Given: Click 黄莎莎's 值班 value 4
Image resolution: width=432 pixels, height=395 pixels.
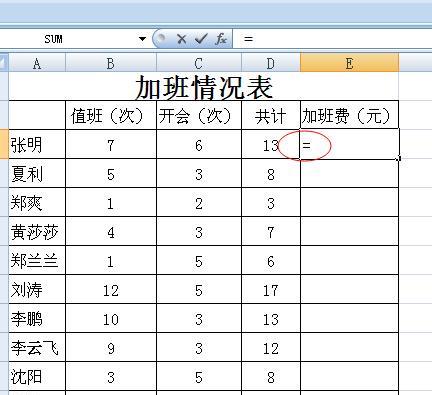Looking at the screenshot, I should click(x=111, y=231).
